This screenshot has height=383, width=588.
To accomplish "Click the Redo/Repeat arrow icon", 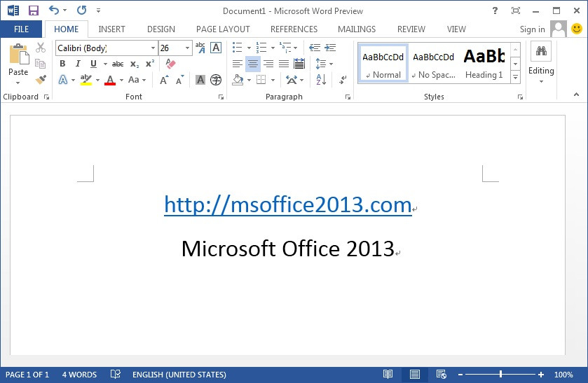I will point(81,10).
